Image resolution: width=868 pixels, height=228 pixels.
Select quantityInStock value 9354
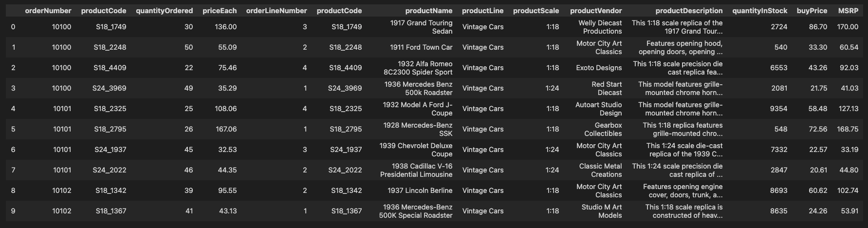point(779,109)
